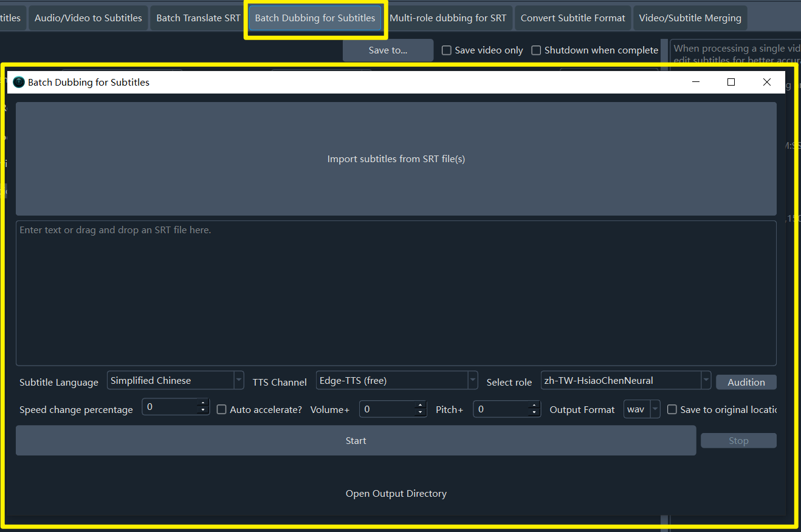Click the Batch Dubbing app logo icon
This screenshot has width=801, height=532.
(x=19, y=82)
